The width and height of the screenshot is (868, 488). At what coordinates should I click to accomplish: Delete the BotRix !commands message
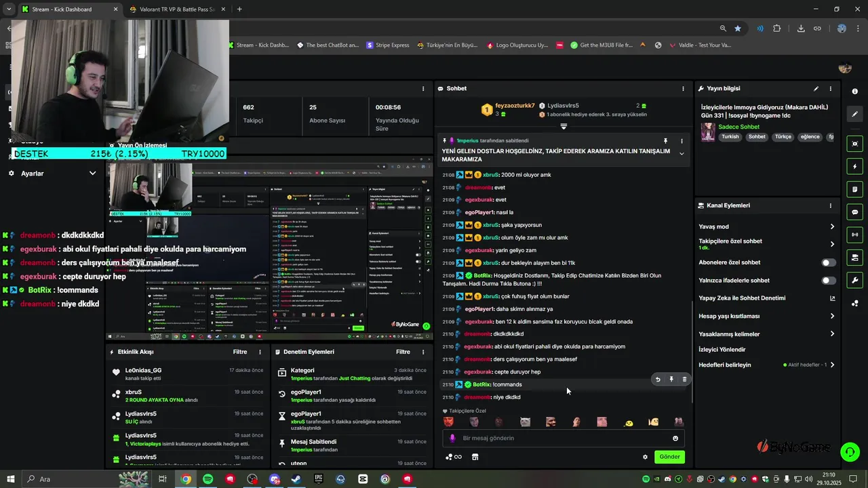point(684,380)
